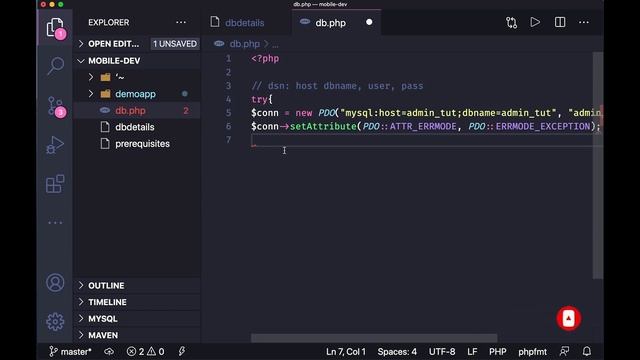The width and height of the screenshot is (640, 360).
Task: Change indentation via Spaces: 4
Action: point(397,351)
